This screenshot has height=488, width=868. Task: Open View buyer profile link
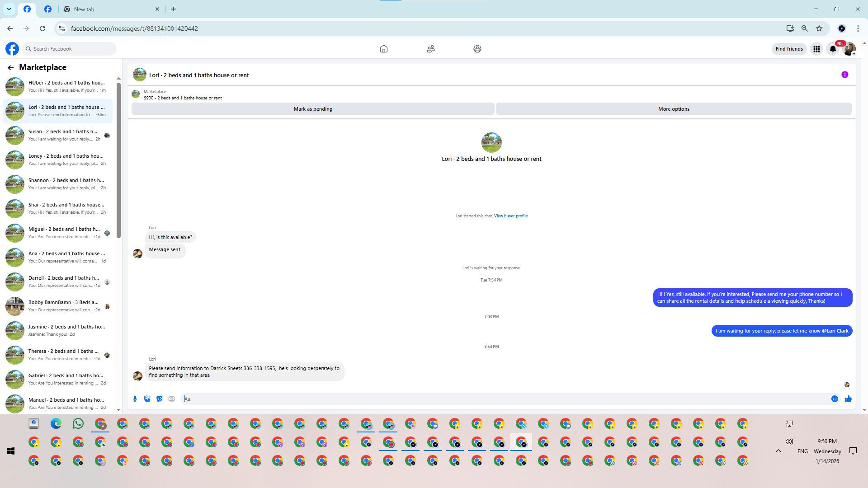(x=510, y=216)
